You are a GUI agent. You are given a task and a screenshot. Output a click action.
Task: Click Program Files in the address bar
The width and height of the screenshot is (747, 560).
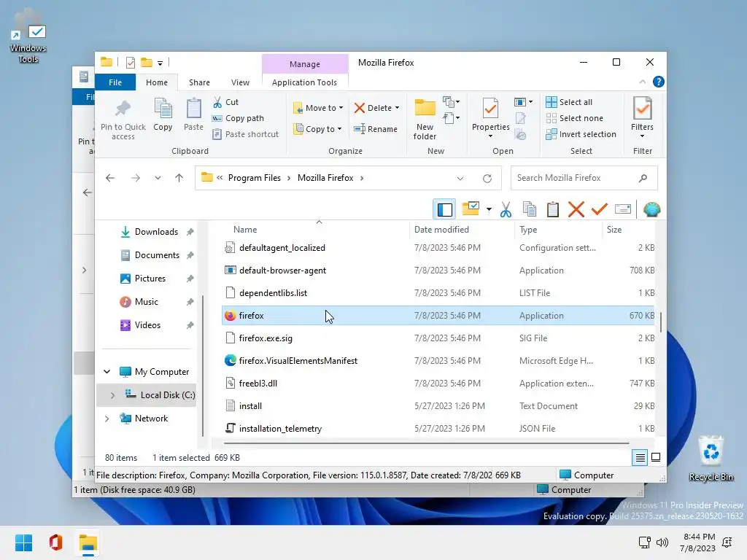pos(255,178)
